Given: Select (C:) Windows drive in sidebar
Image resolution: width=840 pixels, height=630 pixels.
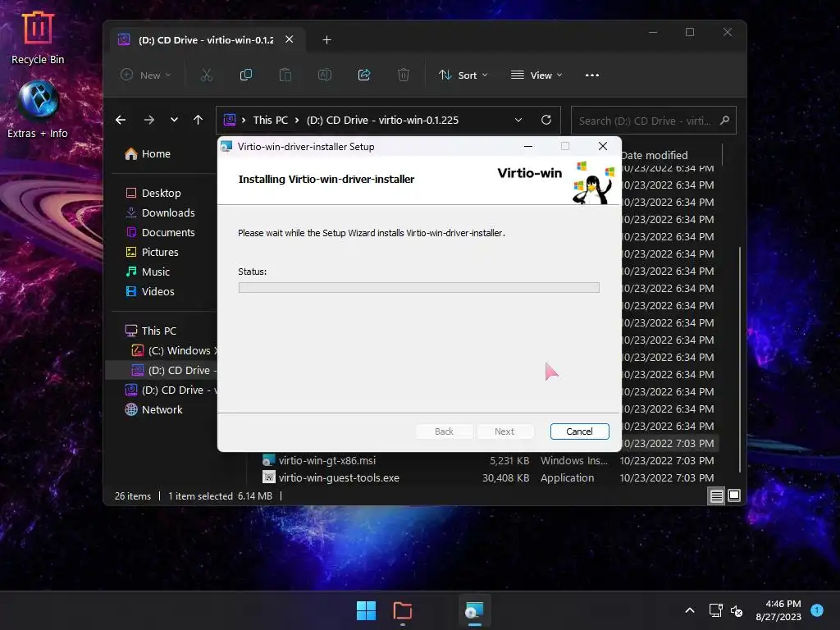Looking at the screenshot, I should tap(174, 350).
